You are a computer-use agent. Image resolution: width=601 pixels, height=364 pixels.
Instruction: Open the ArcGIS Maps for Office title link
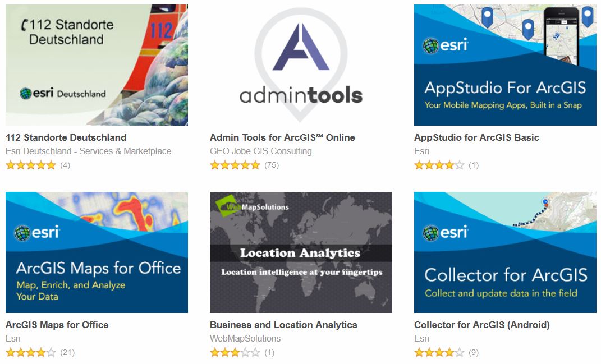click(x=57, y=325)
